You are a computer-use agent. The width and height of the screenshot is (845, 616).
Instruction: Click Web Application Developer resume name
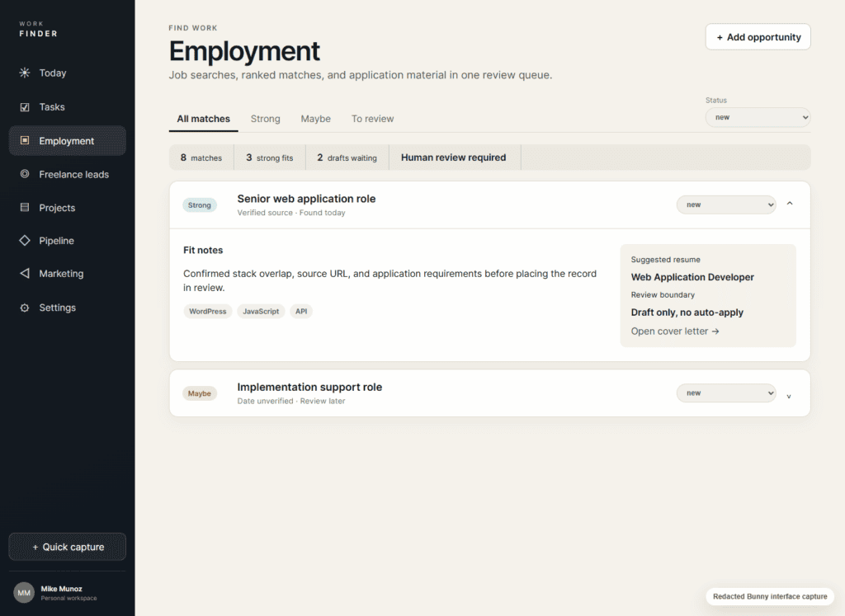[692, 277]
